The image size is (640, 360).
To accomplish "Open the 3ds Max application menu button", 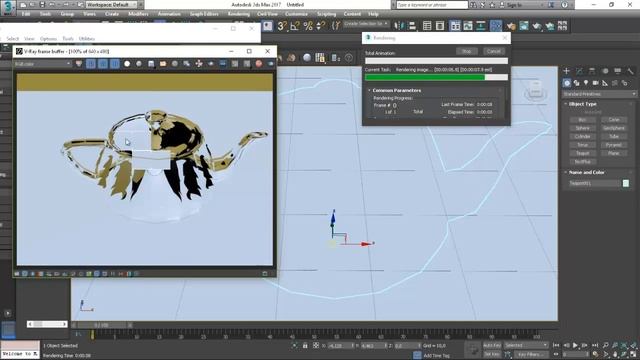I will pyautogui.click(x=8, y=7).
